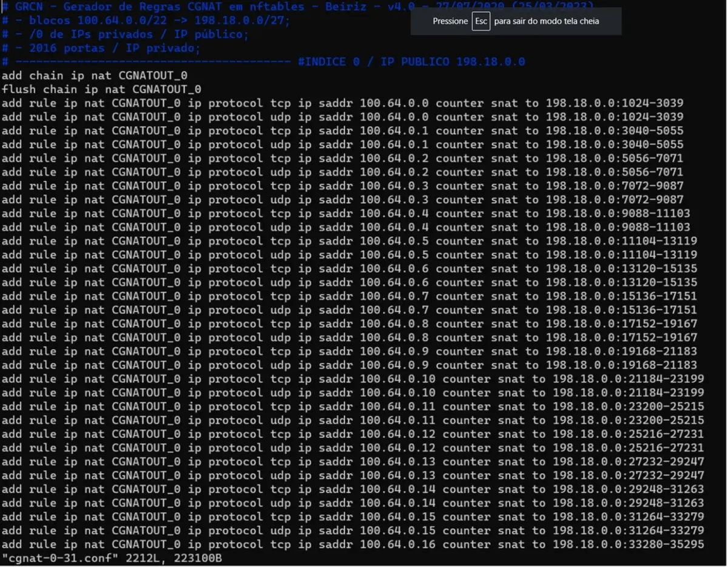The image size is (728, 567).
Task: Click the udp rule for saddr 100.64.0.1
Action: tap(342, 145)
